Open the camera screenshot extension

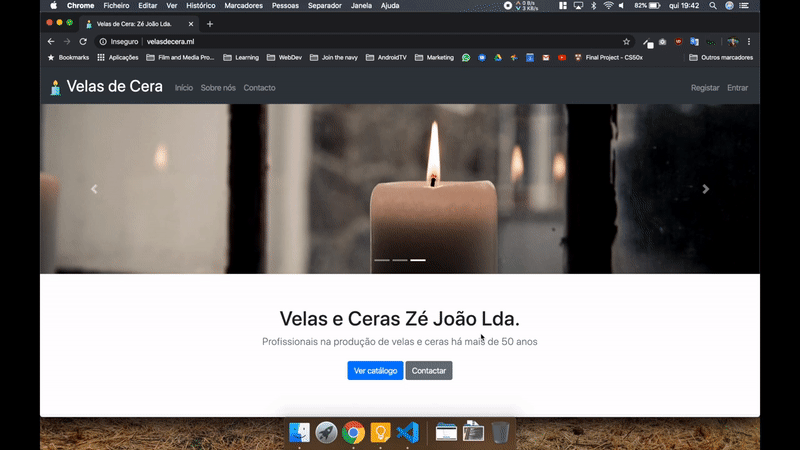click(x=662, y=42)
